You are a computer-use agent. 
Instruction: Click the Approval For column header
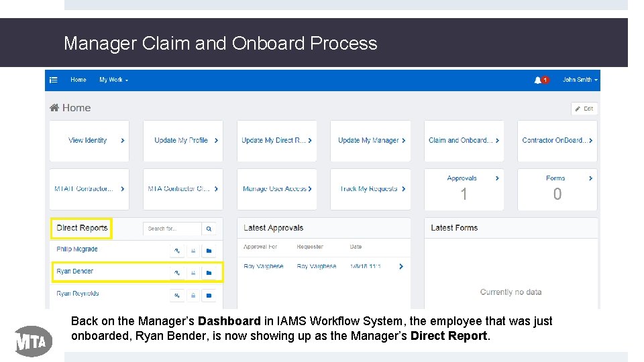[x=260, y=247]
